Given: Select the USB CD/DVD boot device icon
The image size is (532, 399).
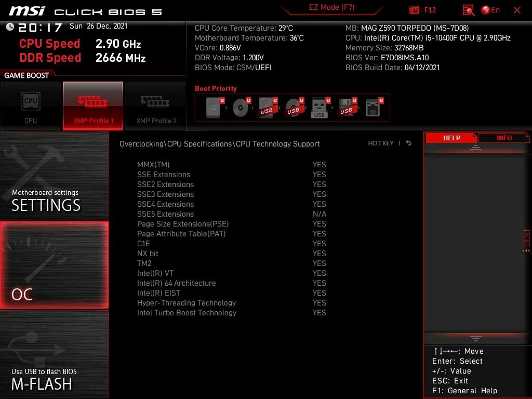Looking at the screenshot, I should [x=294, y=108].
